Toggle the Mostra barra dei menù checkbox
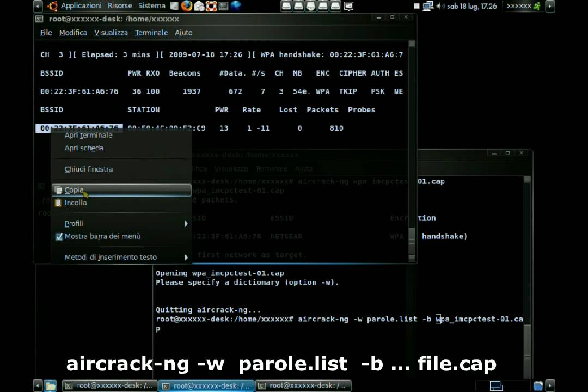This screenshot has width=588, height=392. tap(59, 237)
